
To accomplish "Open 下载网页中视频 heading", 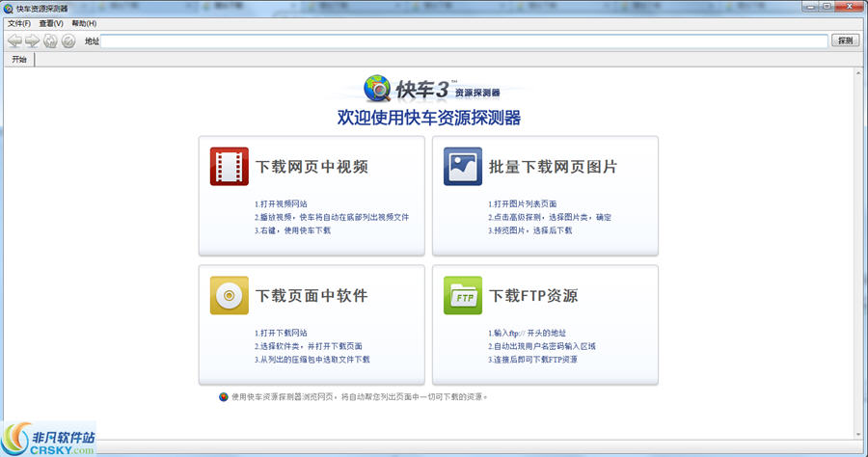I will point(312,167).
